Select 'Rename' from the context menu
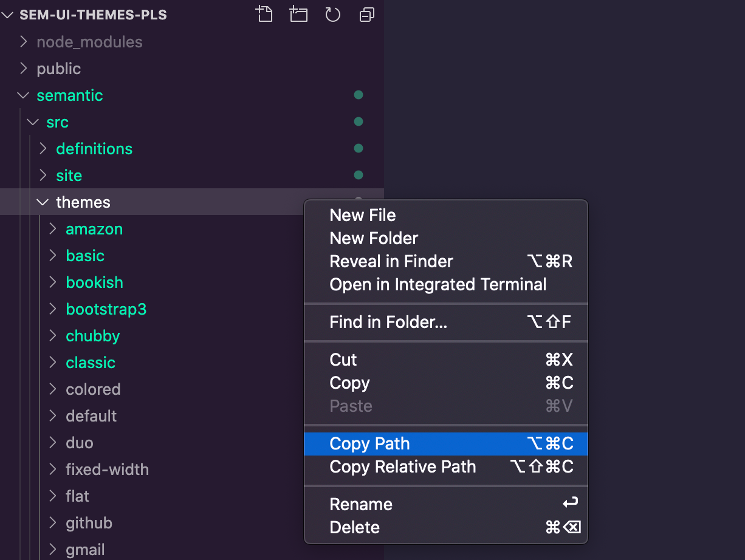745x560 pixels. tap(361, 504)
